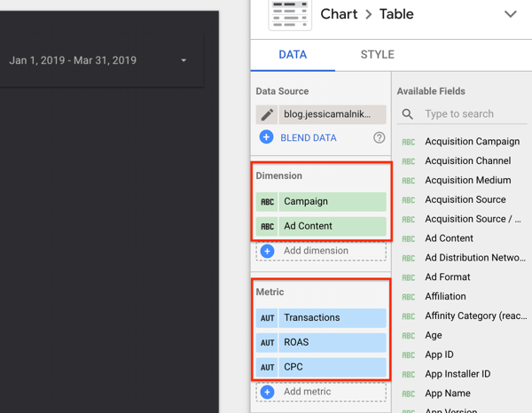Open the Blend Data help icon
Screen dimensions: 532x413
coord(379,137)
